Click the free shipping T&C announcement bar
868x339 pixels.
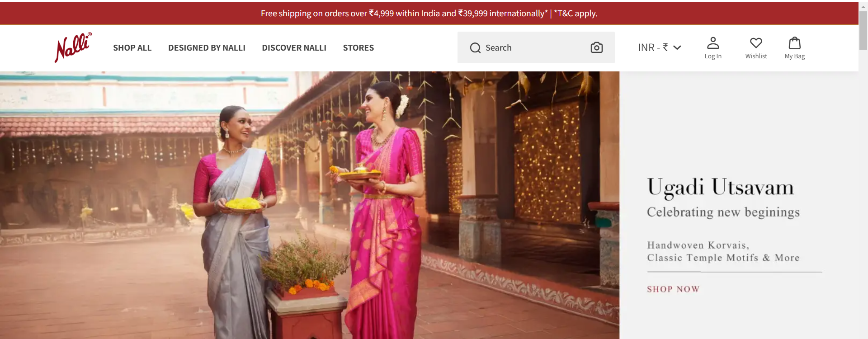point(429,14)
